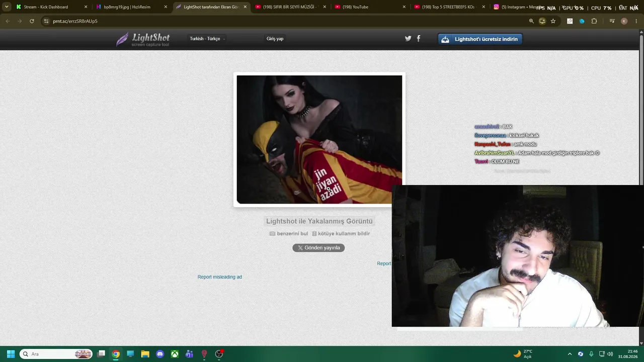Open the OBS Studio taskbar icon

[219, 354]
